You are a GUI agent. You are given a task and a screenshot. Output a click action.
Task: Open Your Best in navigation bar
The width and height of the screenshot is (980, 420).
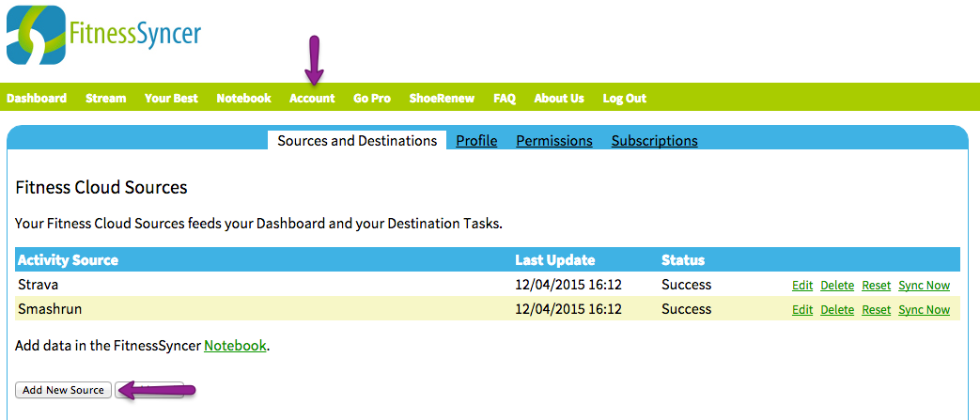point(171,98)
